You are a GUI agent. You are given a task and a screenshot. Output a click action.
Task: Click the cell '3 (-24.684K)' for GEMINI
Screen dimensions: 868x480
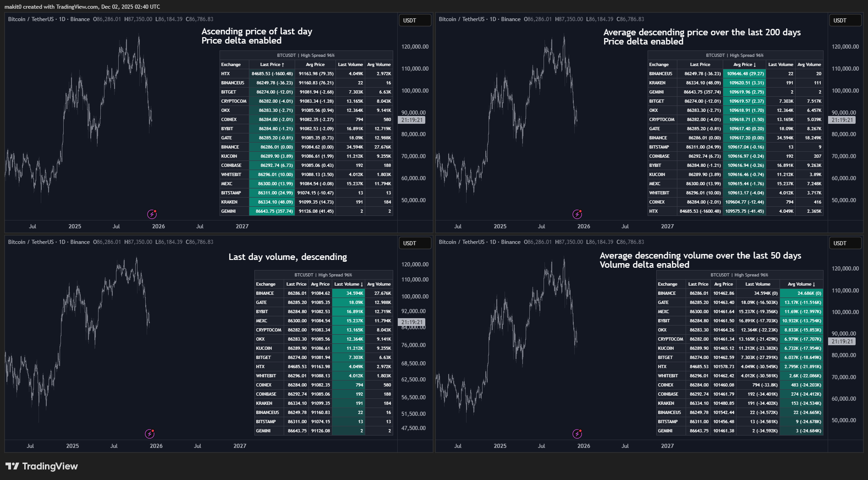tap(801, 431)
